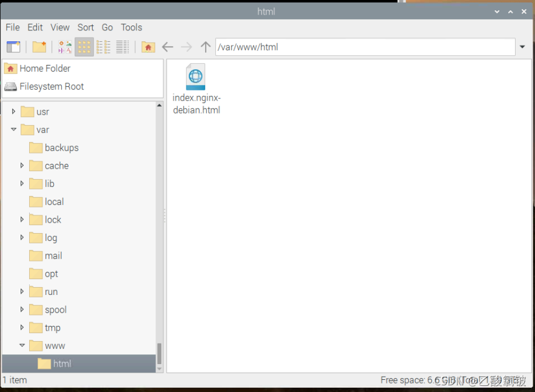Switch to detailed list view
535x392 pixels.
pos(122,47)
